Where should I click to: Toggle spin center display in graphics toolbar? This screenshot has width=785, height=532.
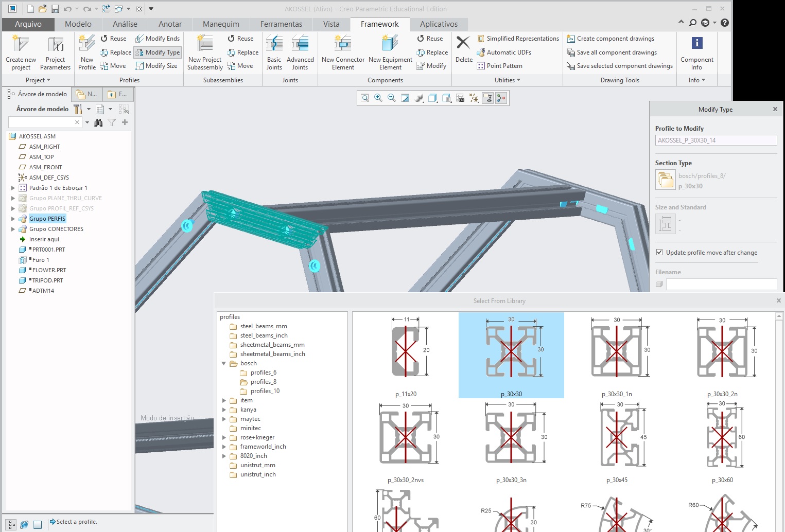[x=501, y=98]
